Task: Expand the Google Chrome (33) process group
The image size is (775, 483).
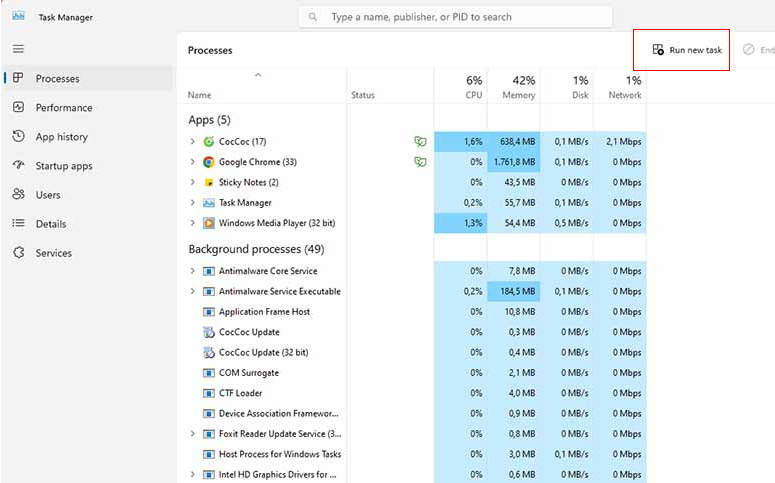Action: click(x=193, y=162)
